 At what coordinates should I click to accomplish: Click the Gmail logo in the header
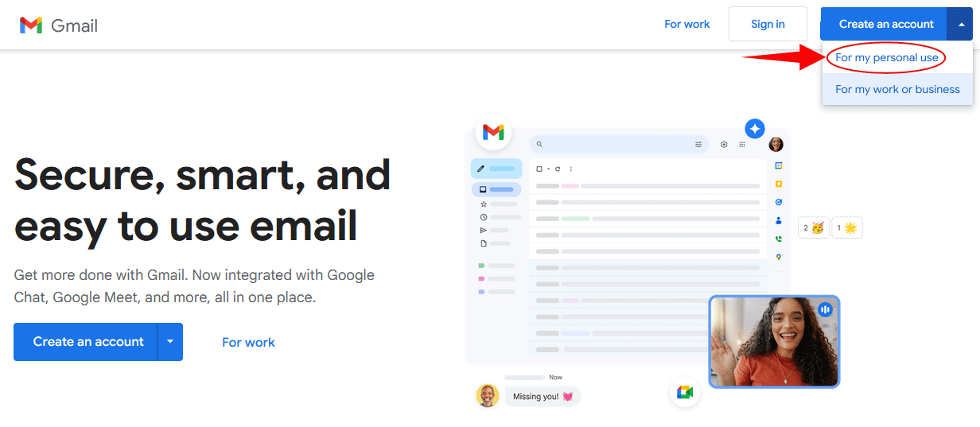(x=58, y=25)
